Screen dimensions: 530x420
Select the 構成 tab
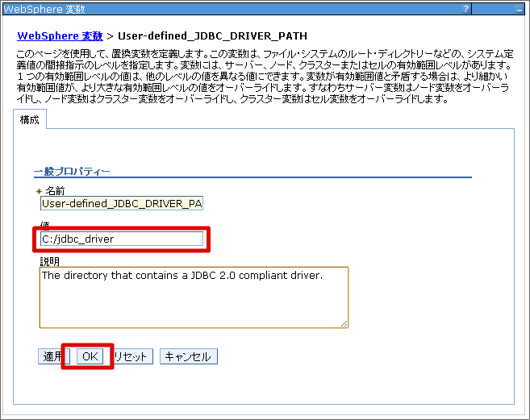coord(30,119)
